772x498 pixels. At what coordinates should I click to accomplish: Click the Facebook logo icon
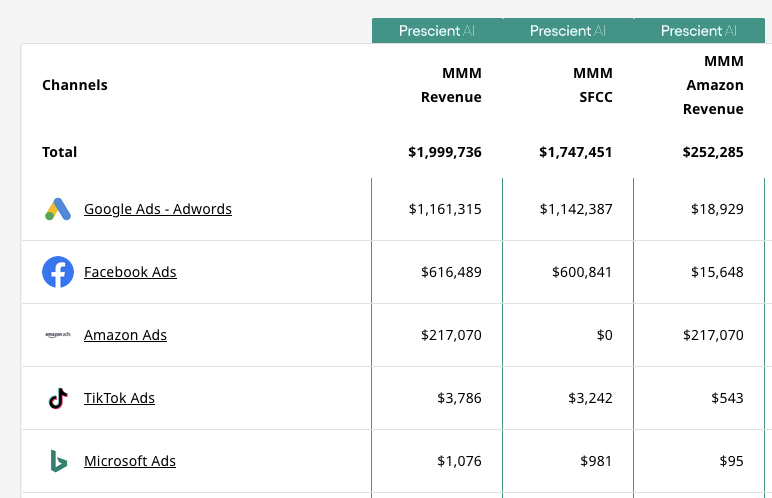point(58,272)
